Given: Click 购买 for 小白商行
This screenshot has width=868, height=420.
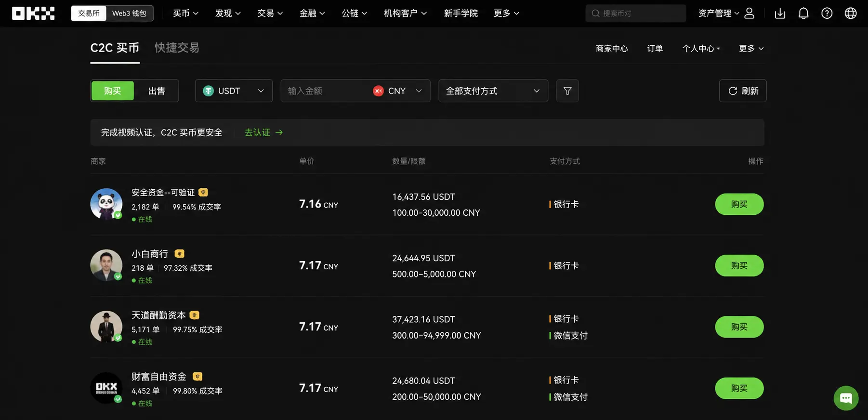Looking at the screenshot, I should click(x=739, y=265).
